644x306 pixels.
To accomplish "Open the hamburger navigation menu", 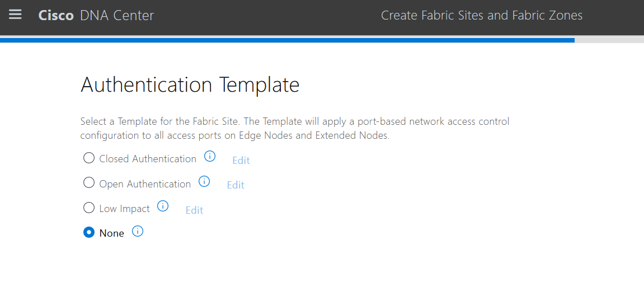I will [x=15, y=15].
